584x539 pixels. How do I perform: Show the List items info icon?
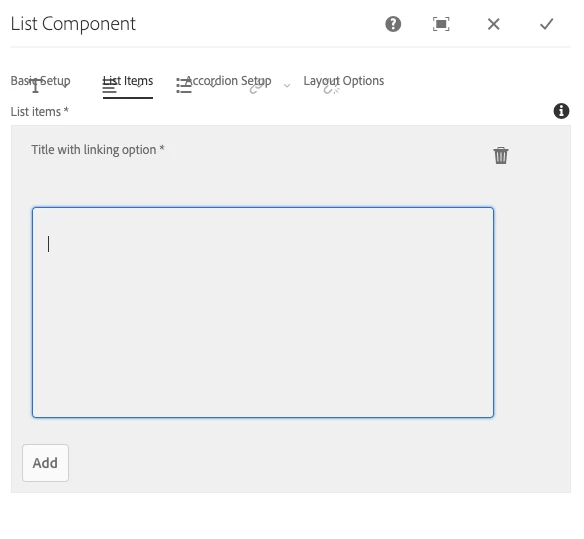point(561,111)
